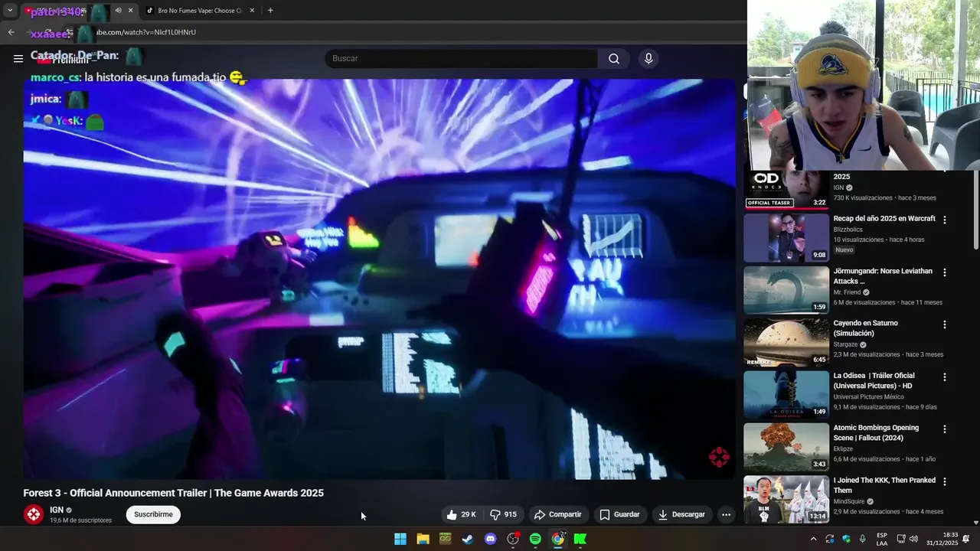980x551 pixels.
Task: Open the Windows Start menu
Action: 400,539
